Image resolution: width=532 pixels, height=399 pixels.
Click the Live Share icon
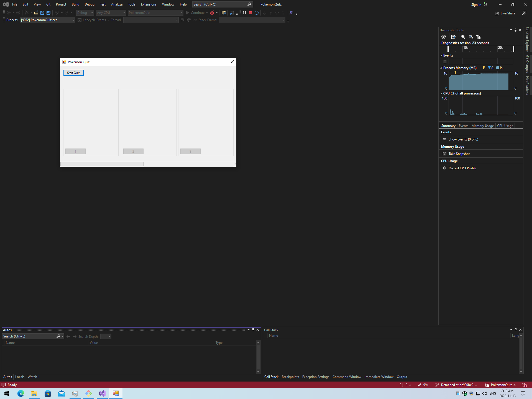click(x=497, y=13)
